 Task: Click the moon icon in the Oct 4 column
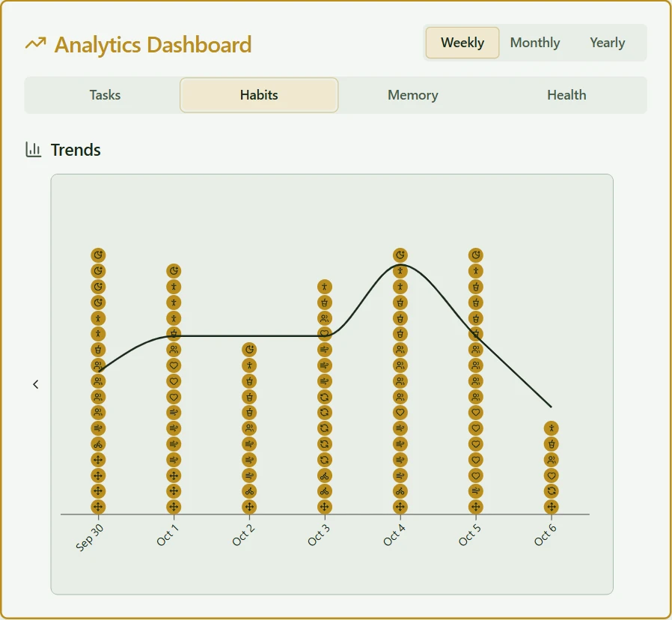tap(400, 255)
